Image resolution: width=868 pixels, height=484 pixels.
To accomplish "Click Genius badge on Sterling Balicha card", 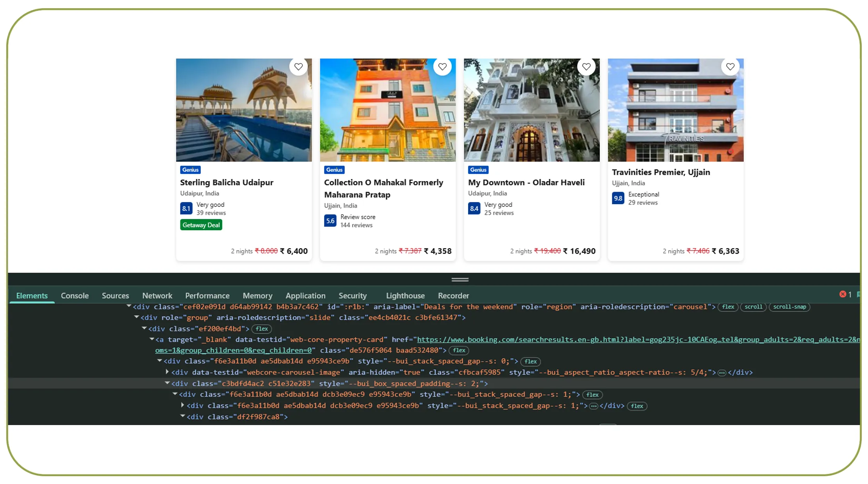I will pos(191,170).
